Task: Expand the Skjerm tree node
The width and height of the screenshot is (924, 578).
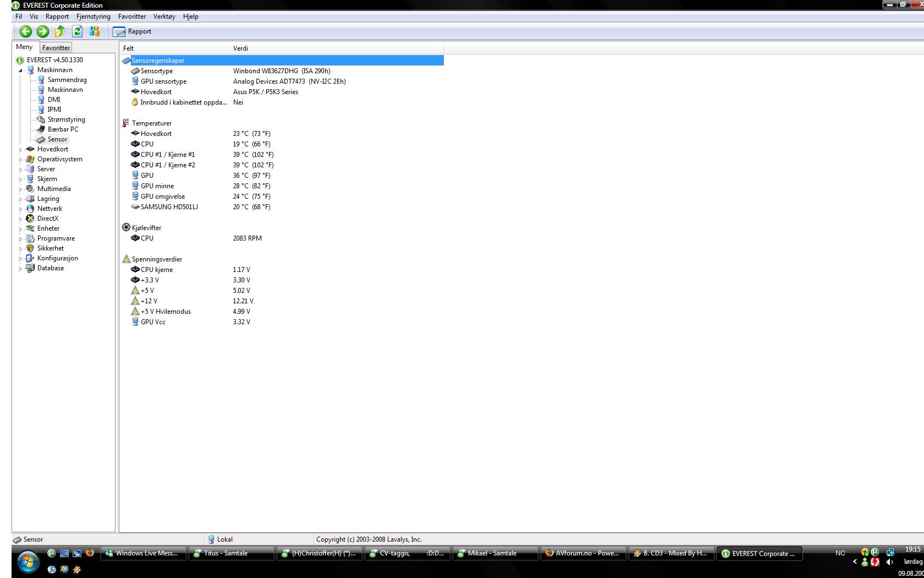Action: coord(21,179)
